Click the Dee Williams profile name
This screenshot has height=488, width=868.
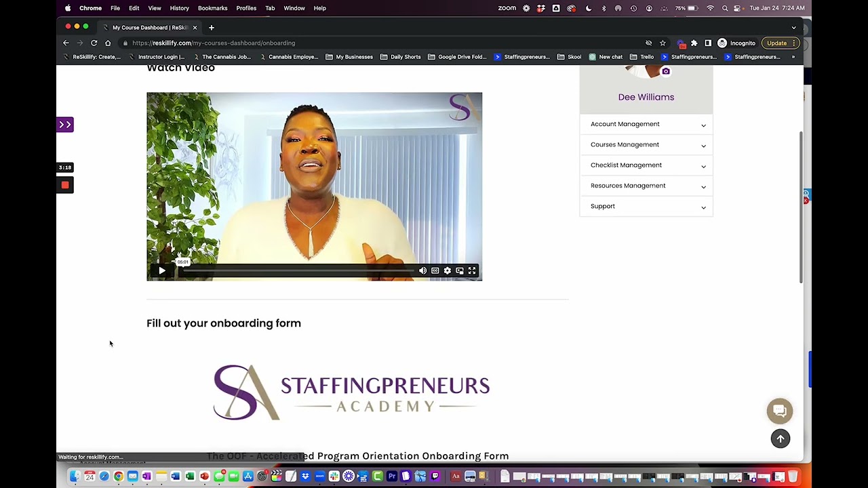(x=646, y=97)
